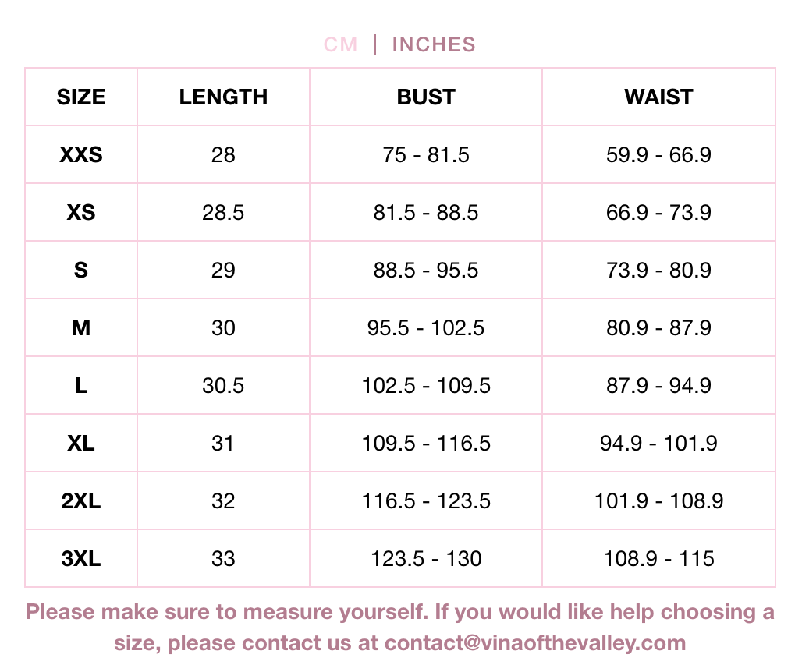Click the XS size row label
802x672 pixels.
pyautogui.click(x=81, y=213)
